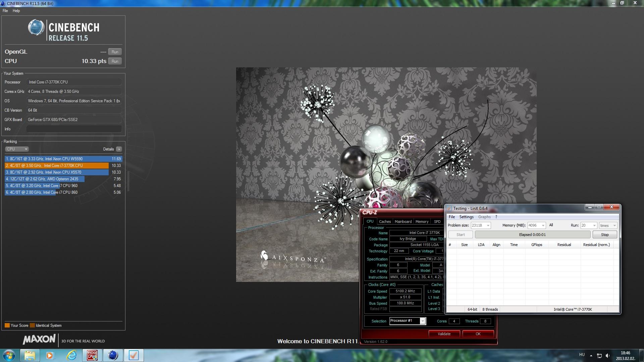Click the volume speaker tray icon
644x362 pixels.
click(608, 356)
